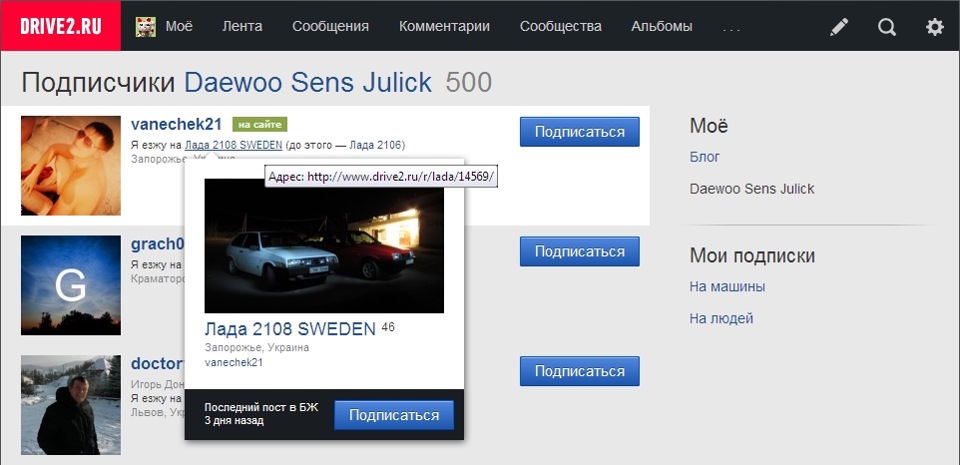This screenshot has height=465, width=960.
Task: Click the doctor username link
Action: click(158, 363)
